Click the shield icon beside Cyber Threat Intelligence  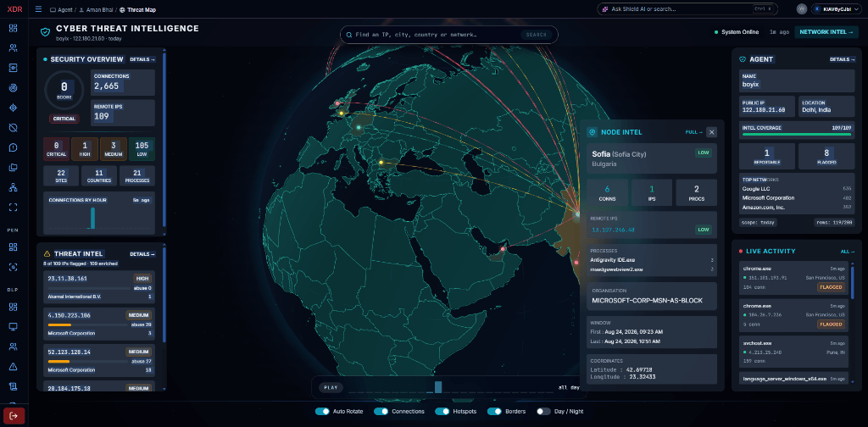point(46,32)
